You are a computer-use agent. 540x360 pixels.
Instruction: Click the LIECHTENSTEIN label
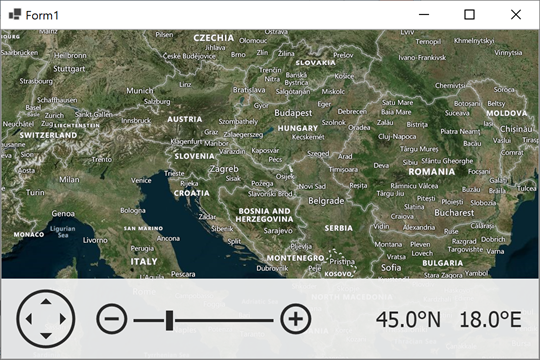(77, 126)
